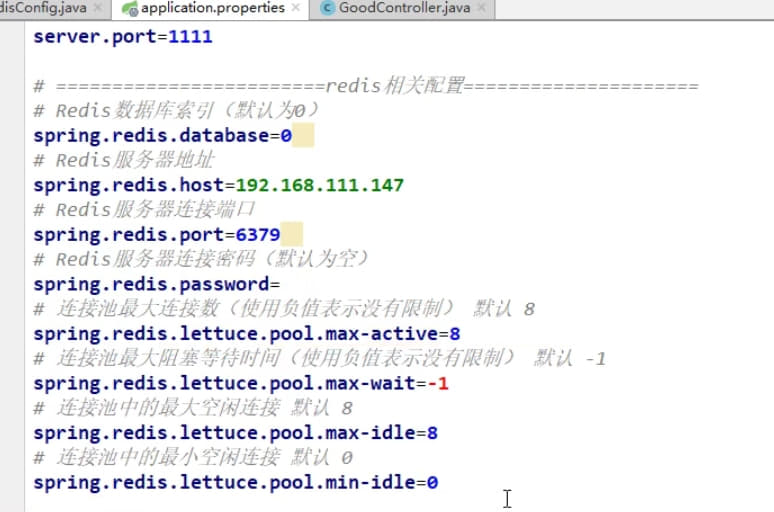Close the GoodController.java tab

[x=482, y=8]
